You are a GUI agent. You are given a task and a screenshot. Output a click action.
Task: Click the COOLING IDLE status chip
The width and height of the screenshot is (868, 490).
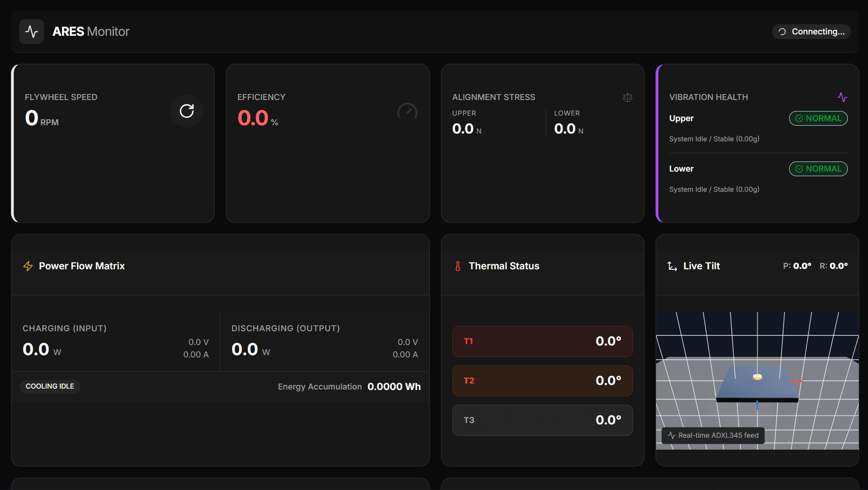pyautogui.click(x=50, y=386)
